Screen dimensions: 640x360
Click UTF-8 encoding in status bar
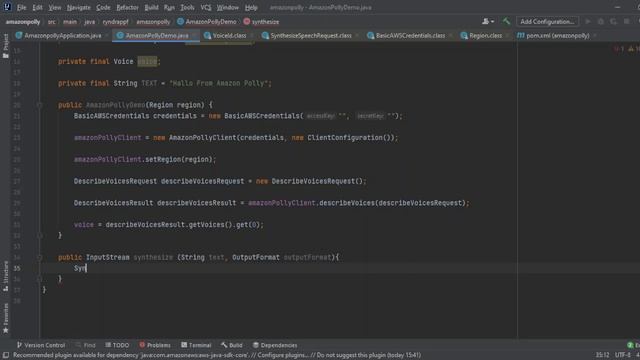[x=623, y=355]
